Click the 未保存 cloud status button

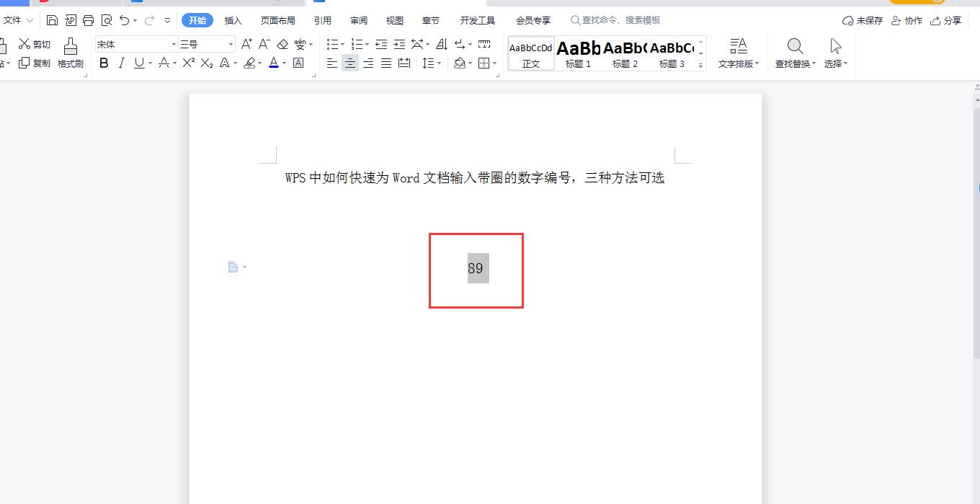[x=863, y=20]
